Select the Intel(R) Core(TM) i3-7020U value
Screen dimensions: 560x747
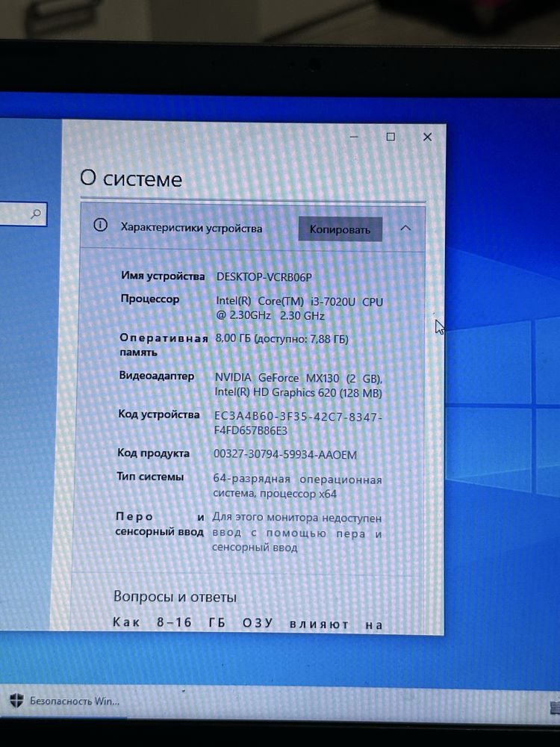pos(299,309)
